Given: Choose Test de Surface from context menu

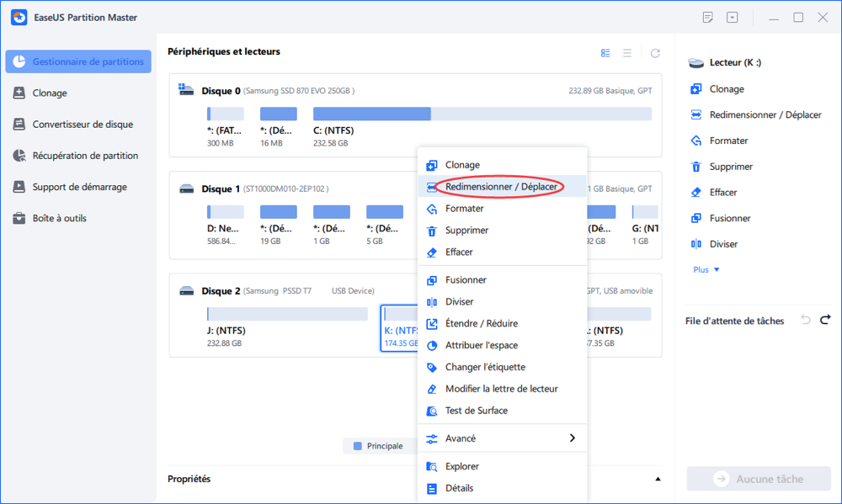Looking at the screenshot, I should point(476,411).
